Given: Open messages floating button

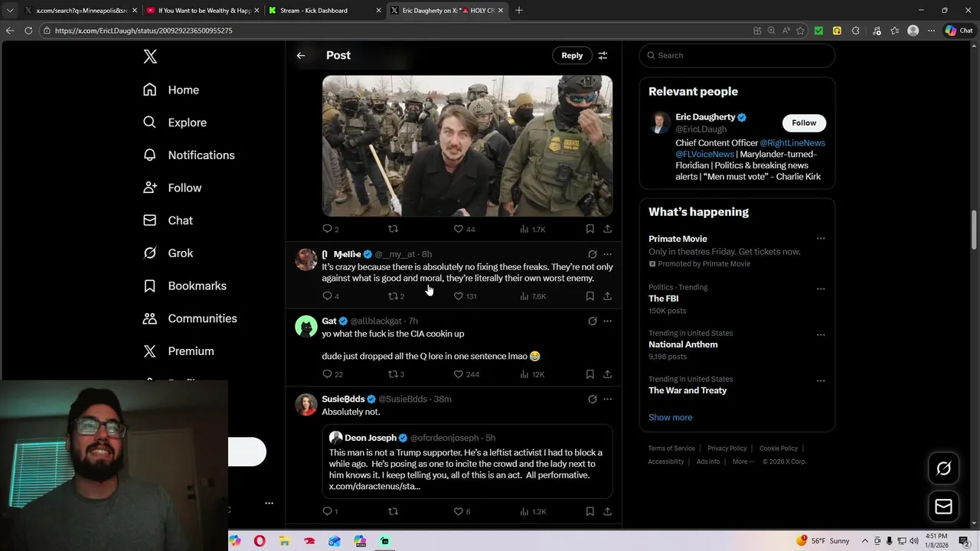Looking at the screenshot, I should pyautogui.click(x=943, y=506).
